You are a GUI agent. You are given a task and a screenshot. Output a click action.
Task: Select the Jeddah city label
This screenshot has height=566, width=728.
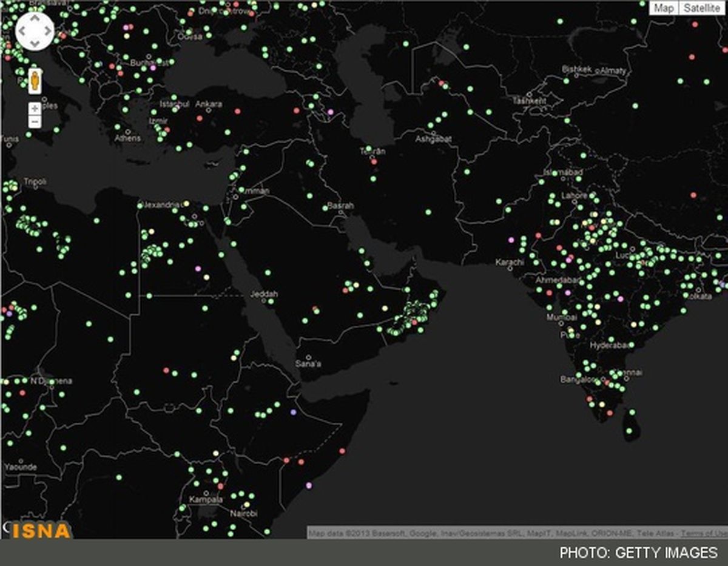pos(264,295)
